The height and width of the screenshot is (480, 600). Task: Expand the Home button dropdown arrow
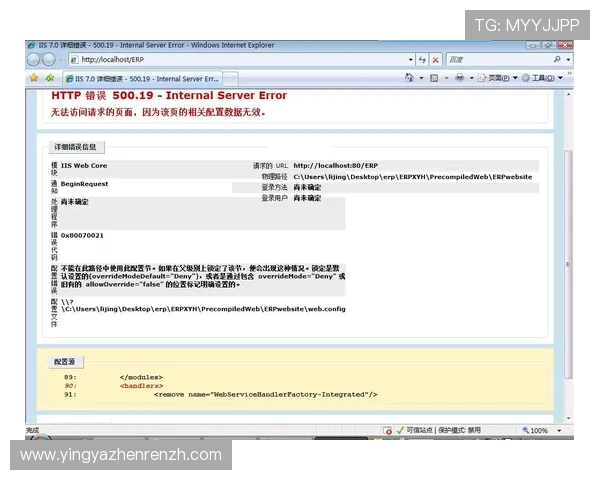[x=421, y=78]
